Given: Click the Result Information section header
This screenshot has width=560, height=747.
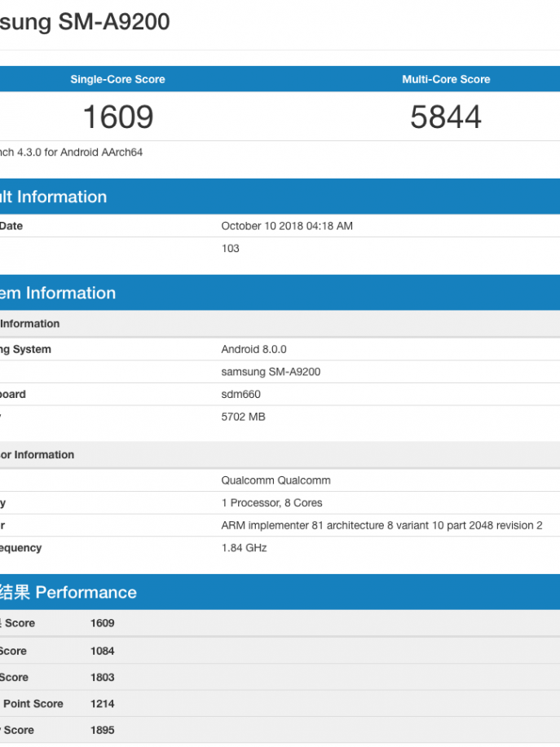Looking at the screenshot, I should pos(53,197).
